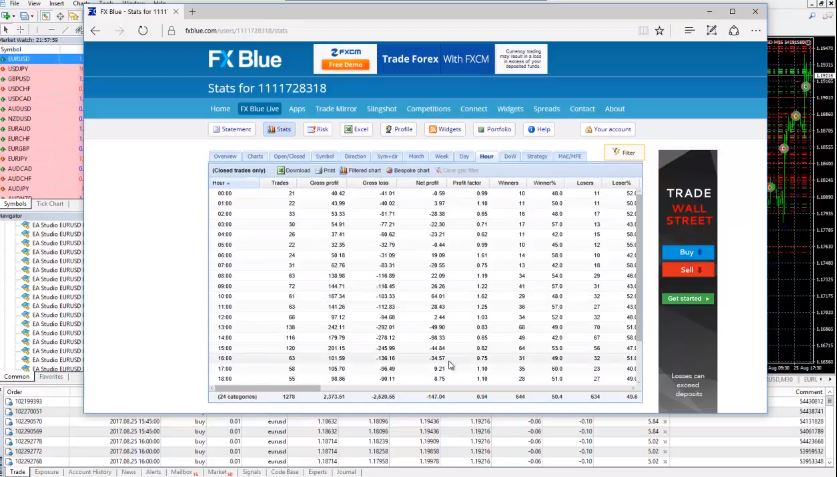Click the stats table vertical scrollbar

click(639, 267)
